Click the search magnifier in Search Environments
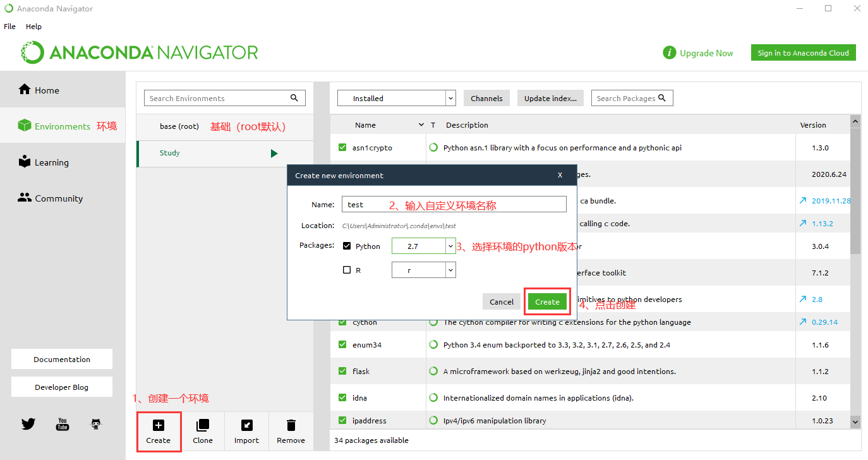Viewport: 868px width, 460px height. click(x=294, y=98)
